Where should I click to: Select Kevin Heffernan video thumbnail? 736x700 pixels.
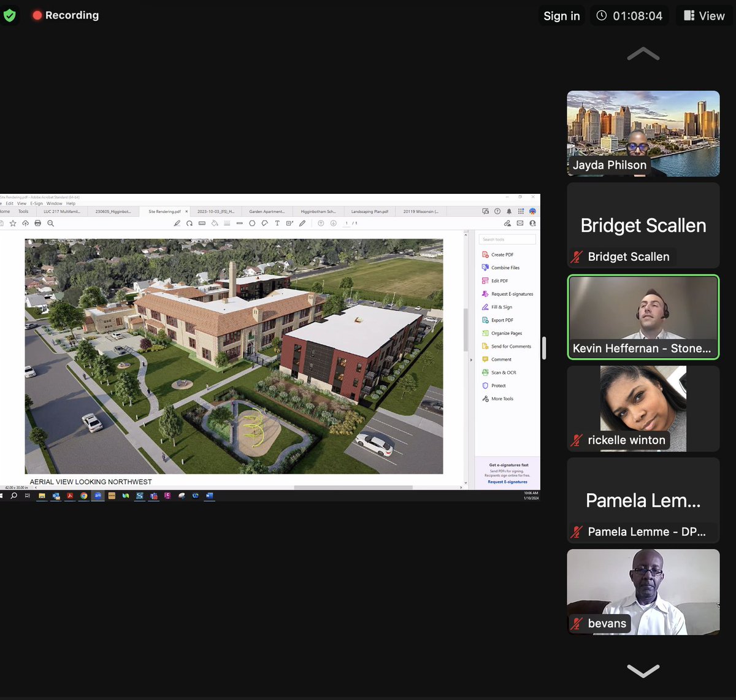point(643,317)
